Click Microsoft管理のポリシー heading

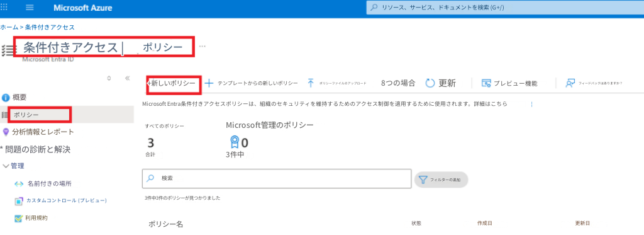tap(270, 125)
